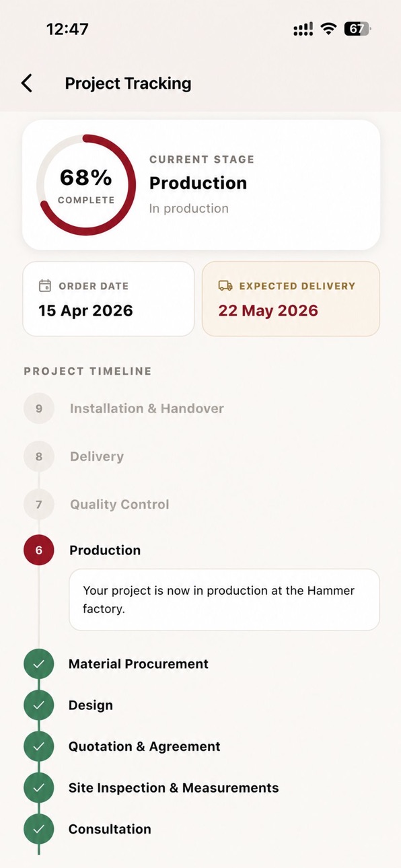
Task: Tap the delivery truck icon
Action: point(225,286)
